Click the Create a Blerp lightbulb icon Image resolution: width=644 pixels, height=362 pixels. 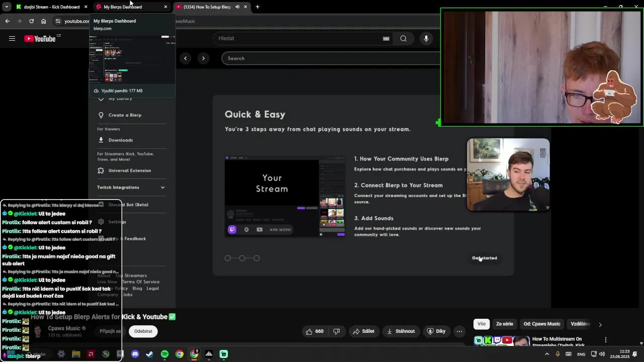pos(101,115)
